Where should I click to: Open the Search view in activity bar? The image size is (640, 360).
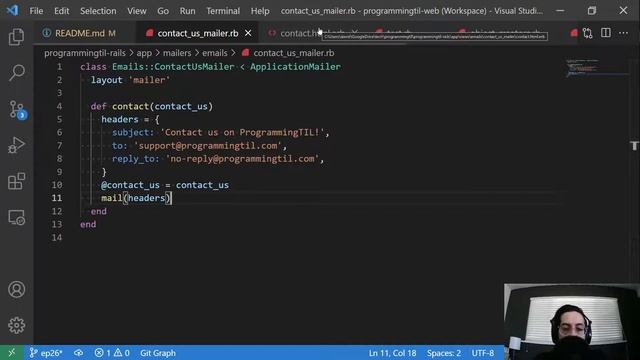16,73
